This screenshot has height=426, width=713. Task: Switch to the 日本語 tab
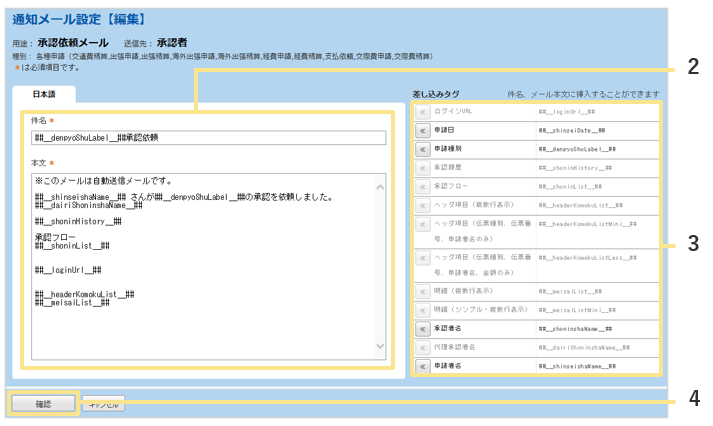pos(45,94)
